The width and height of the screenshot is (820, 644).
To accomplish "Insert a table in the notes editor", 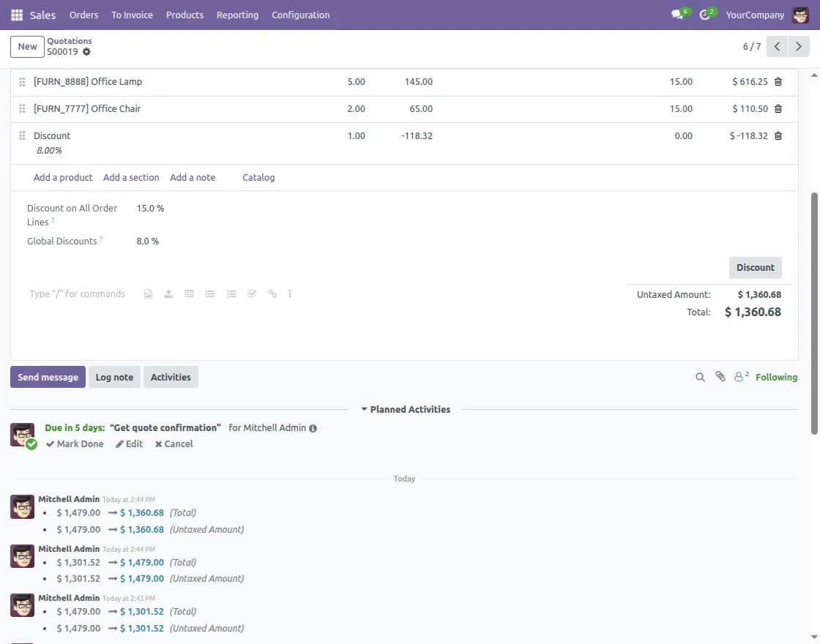I will (189, 294).
